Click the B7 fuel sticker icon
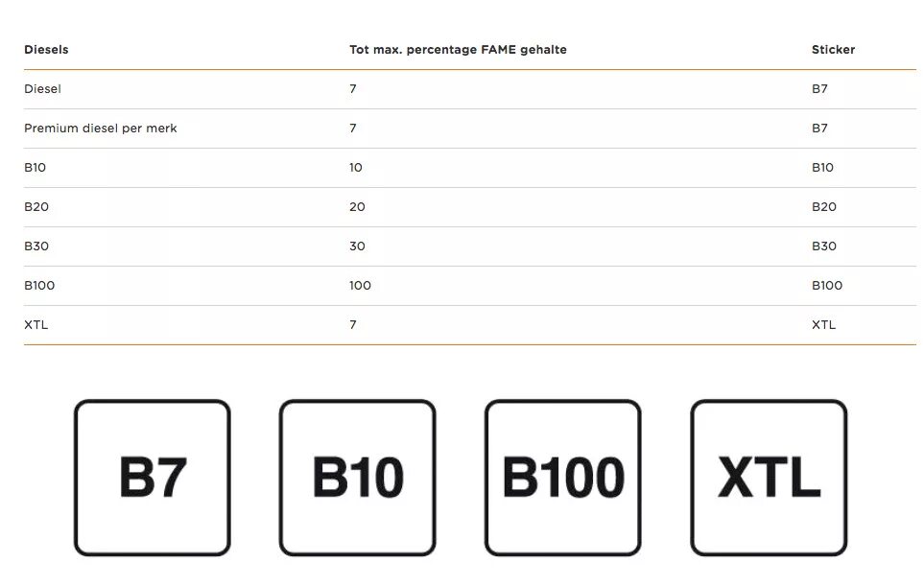 (x=152, y=478)
